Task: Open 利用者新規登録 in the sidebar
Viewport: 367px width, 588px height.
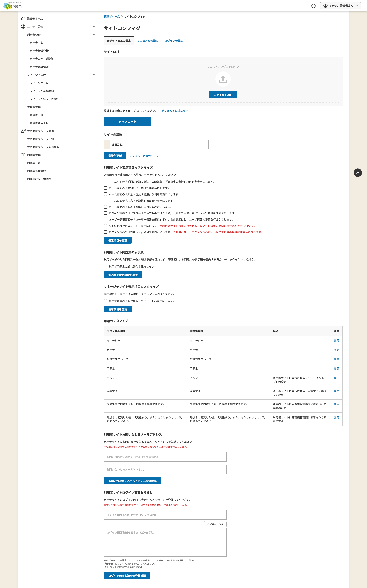Action: click(x=39, y=51)
